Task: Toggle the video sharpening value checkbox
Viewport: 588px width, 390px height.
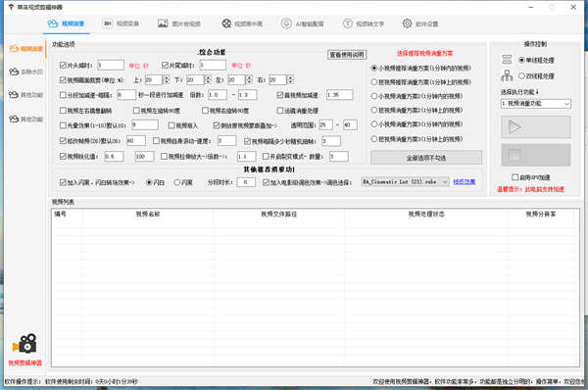Action: 63,156
